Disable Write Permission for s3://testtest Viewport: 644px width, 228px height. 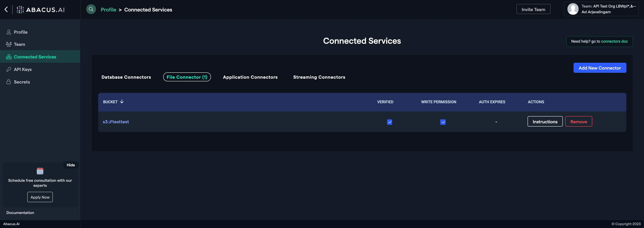tap(443, 122)
